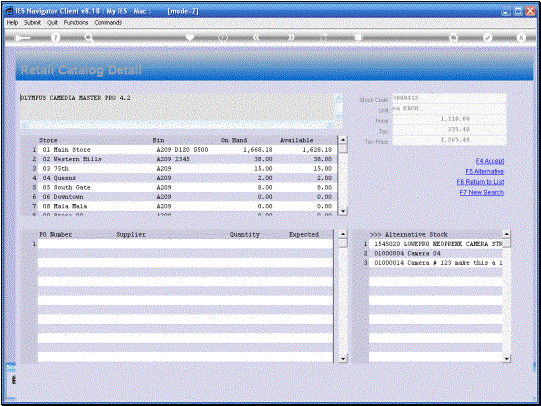Click the double right arrow icon
The width and height of the screenshot is (541, 406).
point(291,37)
